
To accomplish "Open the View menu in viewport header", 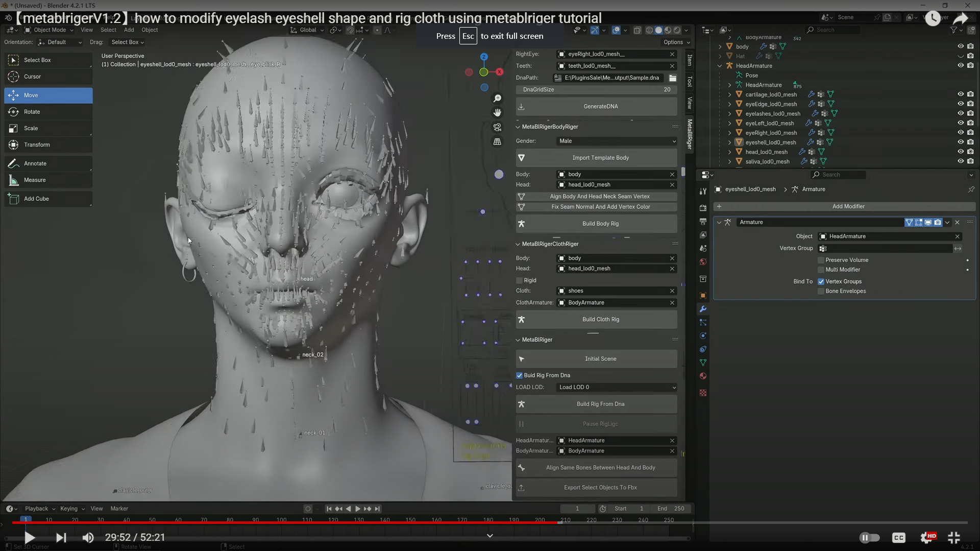I will click(x=87, y=30).
